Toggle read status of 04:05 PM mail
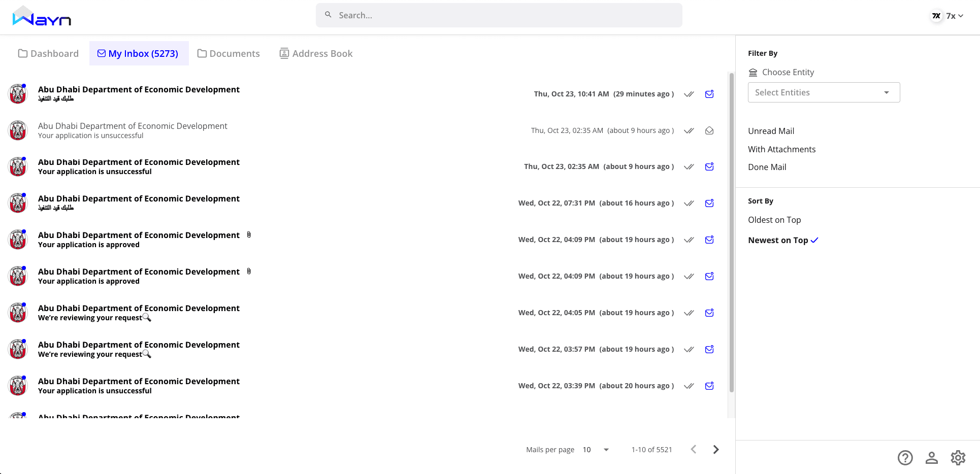The width and height of the screenshot is (980, 474). coord(709,313)
